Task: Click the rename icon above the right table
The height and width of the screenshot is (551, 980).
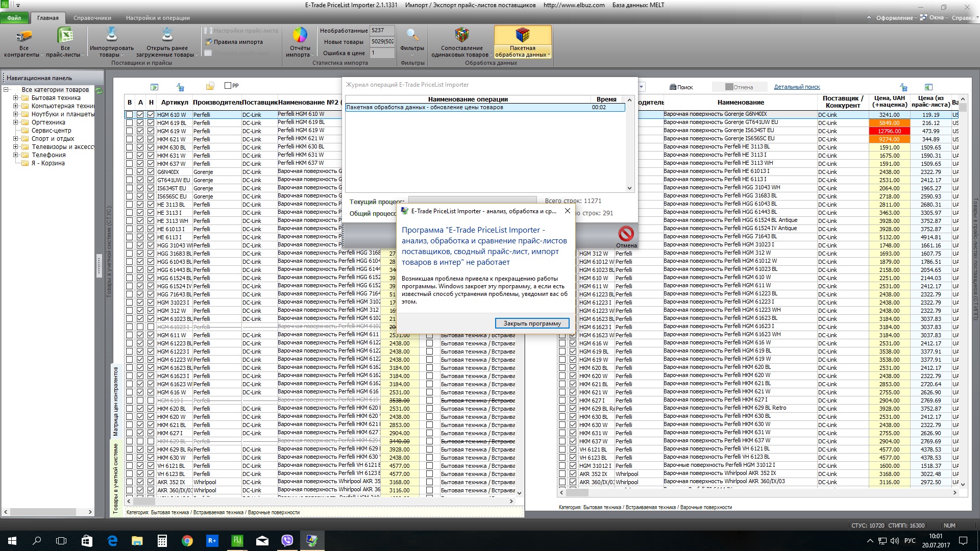Action: (903, 87)
